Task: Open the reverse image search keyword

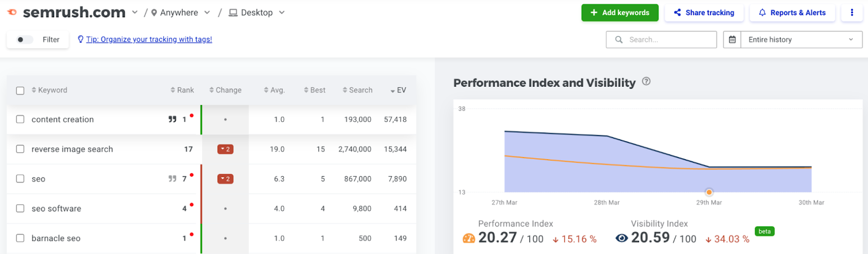Action: (x=72, y=149)
